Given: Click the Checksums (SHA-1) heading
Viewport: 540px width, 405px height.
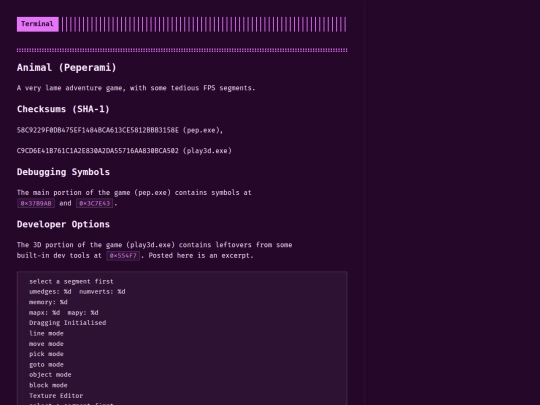Looking at the screenshot, I should [63, 109].
